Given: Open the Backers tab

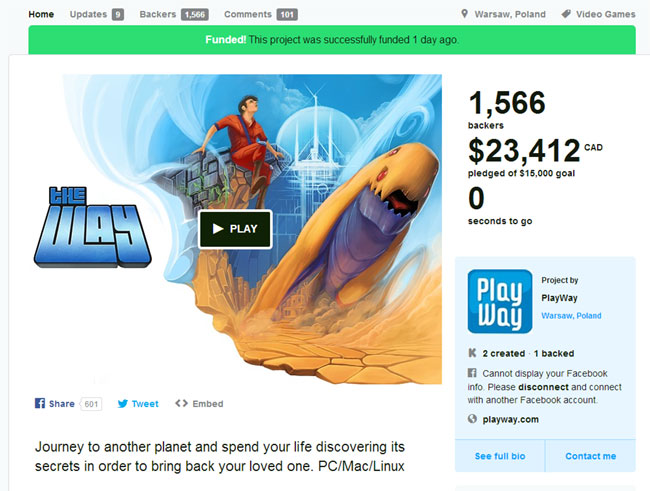Looking at the screenshot, I should point(174,15).
